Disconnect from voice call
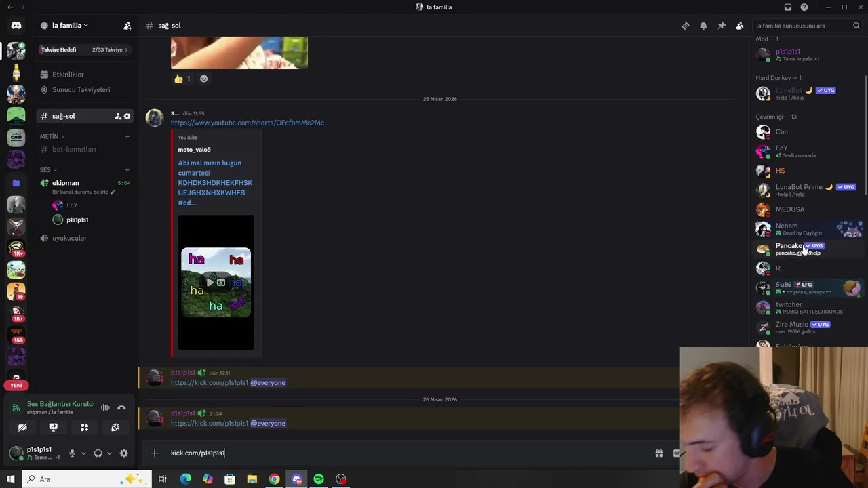Screen dimensions: 868x488 [121, 407]
